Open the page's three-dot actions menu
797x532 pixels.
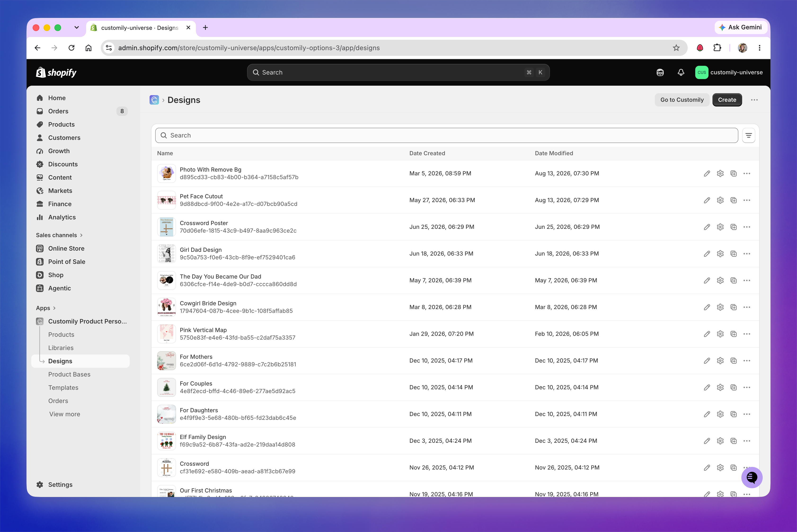pyautogui.click(x=754, y=100)
